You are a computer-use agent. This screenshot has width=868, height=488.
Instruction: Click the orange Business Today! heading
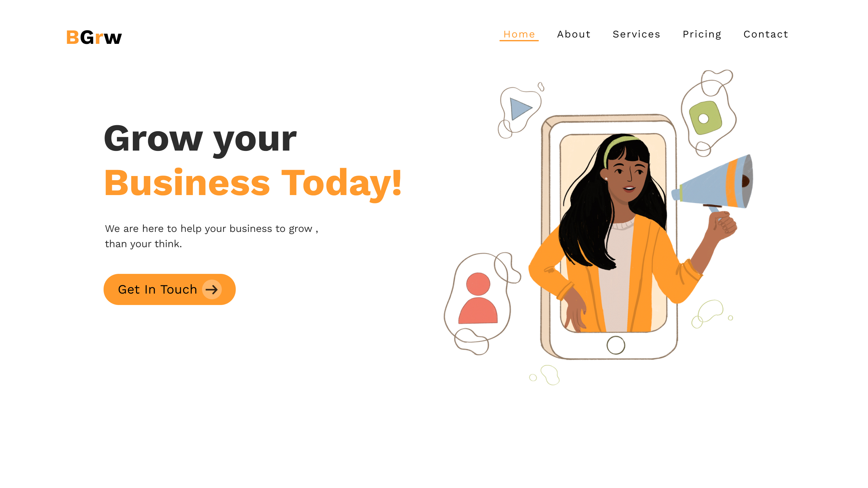253,183
